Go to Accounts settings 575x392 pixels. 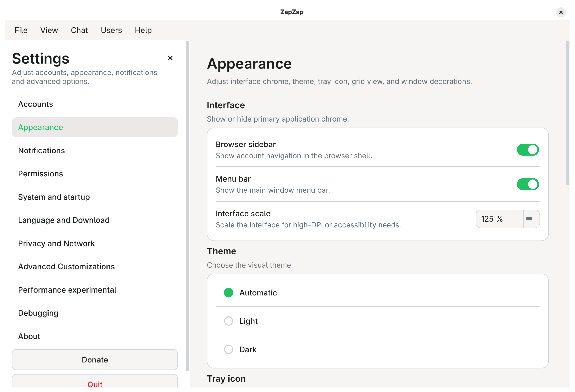[x=95, y=104]
